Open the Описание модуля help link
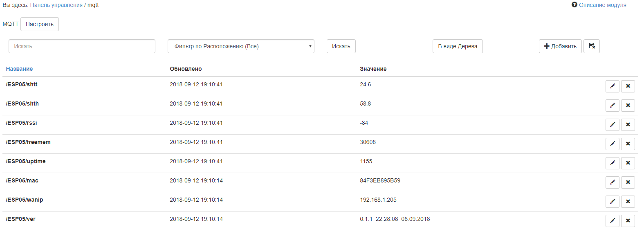The width and height of the screenshot is (644, 243). pos(602,5)
